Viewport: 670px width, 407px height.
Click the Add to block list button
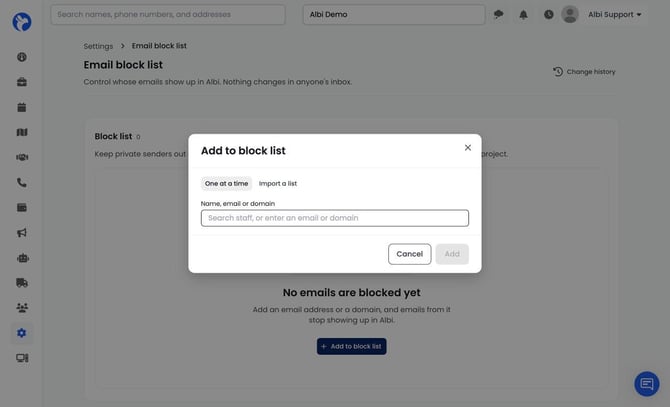click(351, 346)
